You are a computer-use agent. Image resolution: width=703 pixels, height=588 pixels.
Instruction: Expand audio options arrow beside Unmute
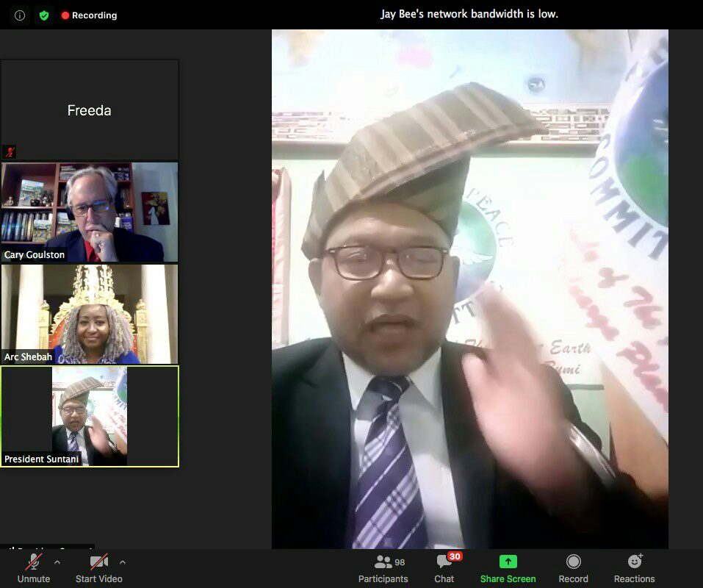pyautogui.click(x=57, y=562)
